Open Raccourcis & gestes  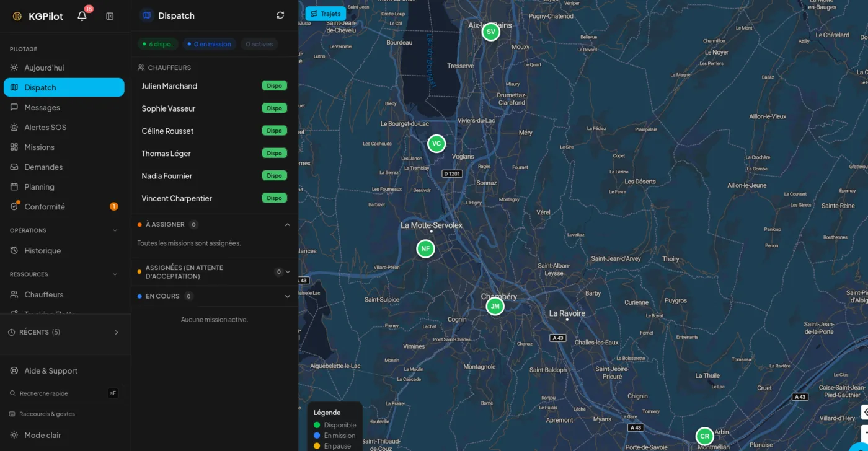[64, 414]
